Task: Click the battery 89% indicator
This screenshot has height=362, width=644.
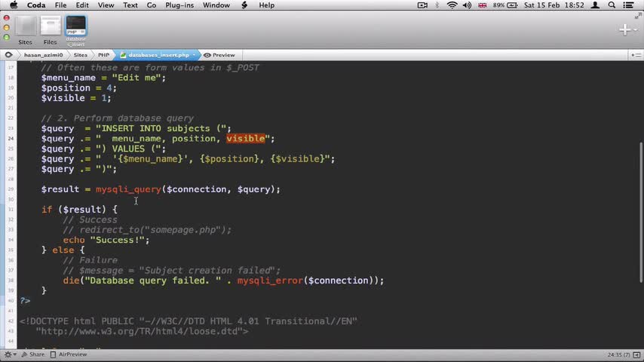Action: pos(504,5)
